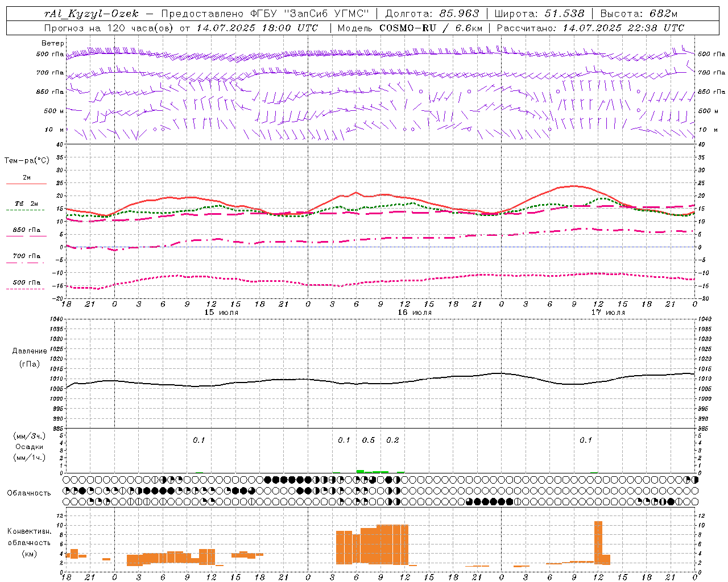Select the 'Широта: 51.538' latitude field
728x582 pixels.
tap(539, 14)
